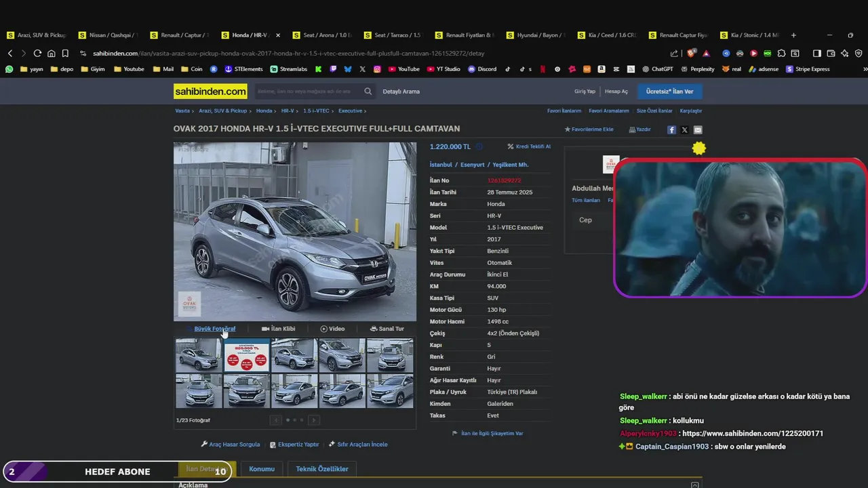The width and height of the screenshot is (868, 488).
Task: Go to next thumbnail page arrow
Action: [x=313, y=420]
